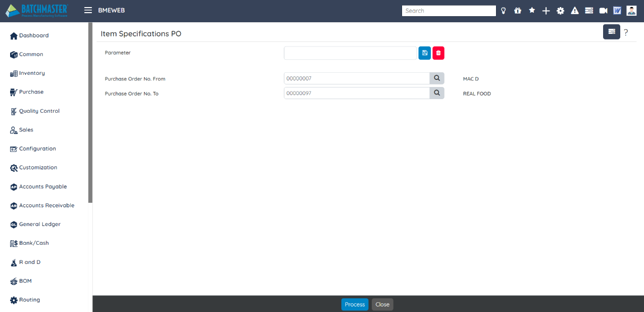The width and height of the screenshot is (644, 312).
Task: Click the question mark help icon
Action: tap(626, 32)
